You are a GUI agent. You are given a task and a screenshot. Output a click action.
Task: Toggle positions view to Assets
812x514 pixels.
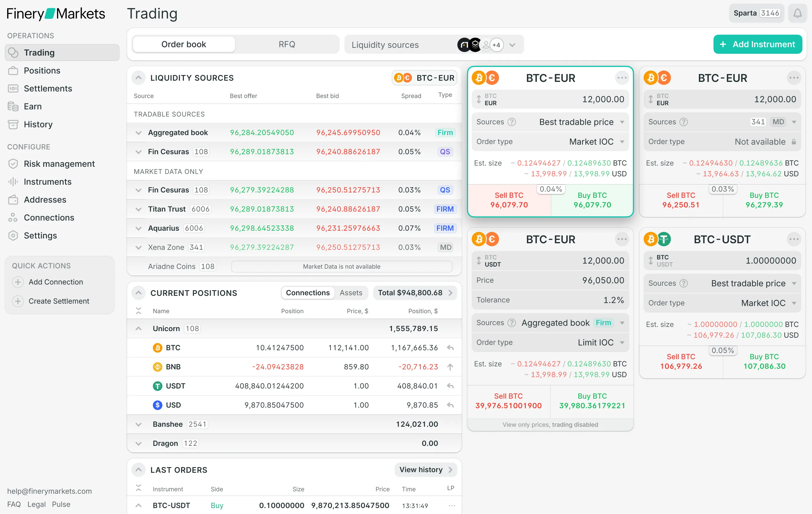(x=351, y=293)
